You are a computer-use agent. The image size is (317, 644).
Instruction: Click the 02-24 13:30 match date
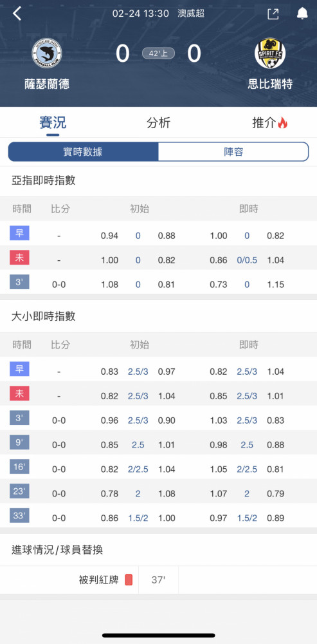tap(141, 14)
